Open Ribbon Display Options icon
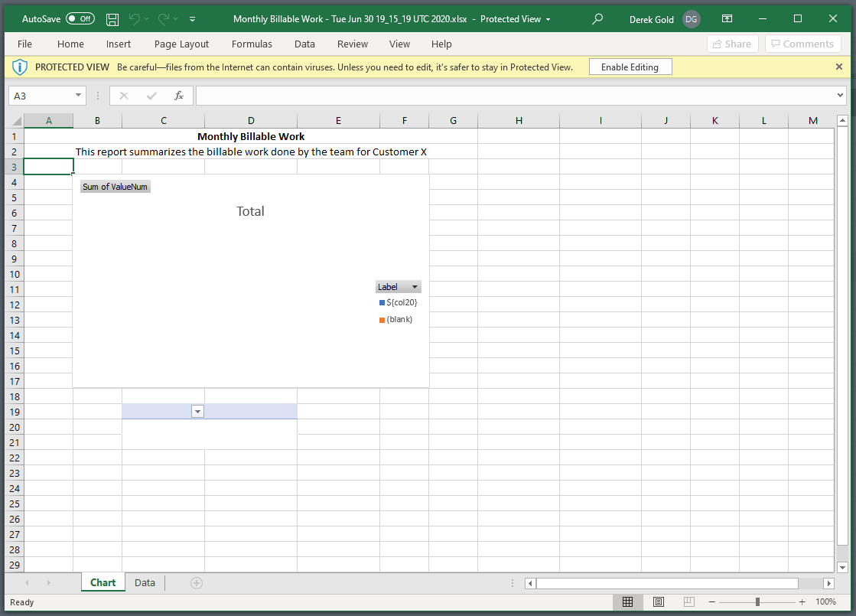Viewport: 856px width, 616px height. pyautogui.click(x=727, y=19)
